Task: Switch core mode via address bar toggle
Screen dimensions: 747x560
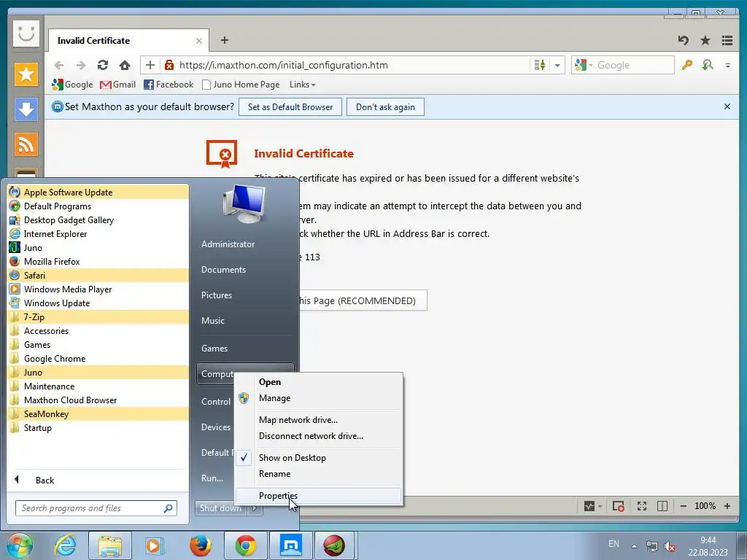Action: [x=540, y=65]
